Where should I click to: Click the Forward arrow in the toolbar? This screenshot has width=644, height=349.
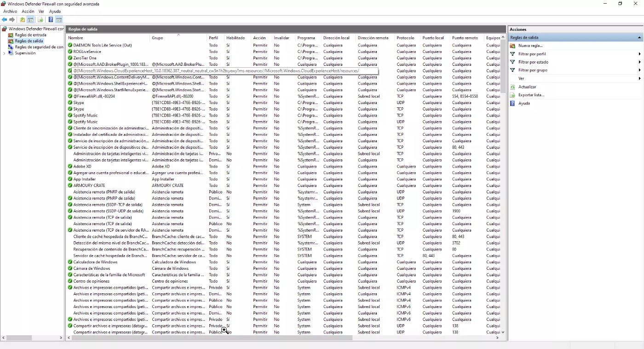click(x=12, y=20)
